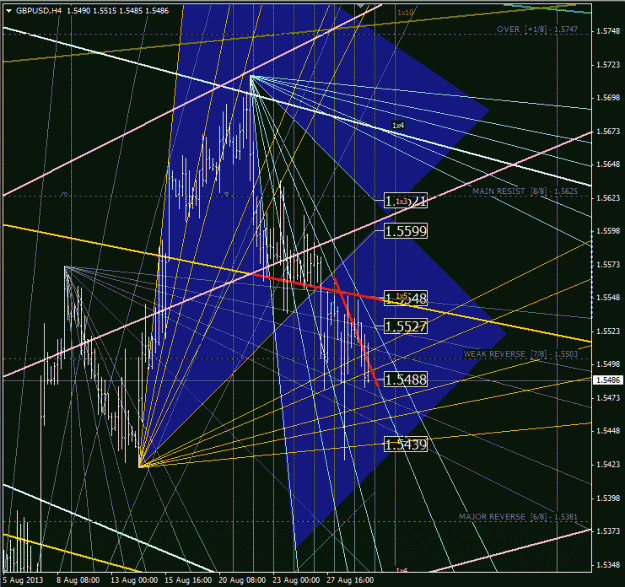This screenshot has height=587, width=625.
Task: Select the thick red descending trendline segment
Action: 357,332
